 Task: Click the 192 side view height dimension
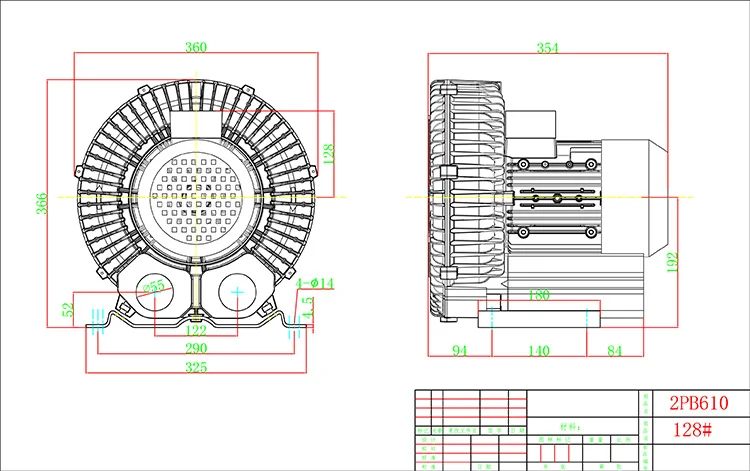pyautogui.click(x=673, y=262)
